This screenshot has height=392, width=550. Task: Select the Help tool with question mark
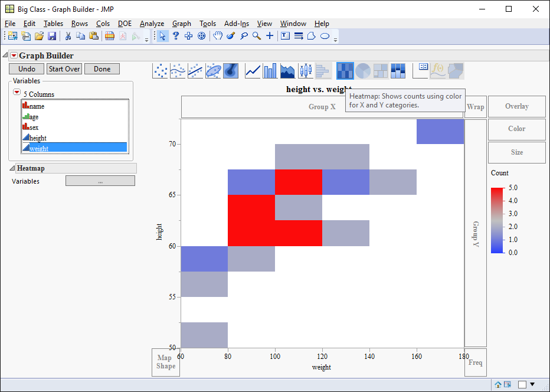pos(175,35)
